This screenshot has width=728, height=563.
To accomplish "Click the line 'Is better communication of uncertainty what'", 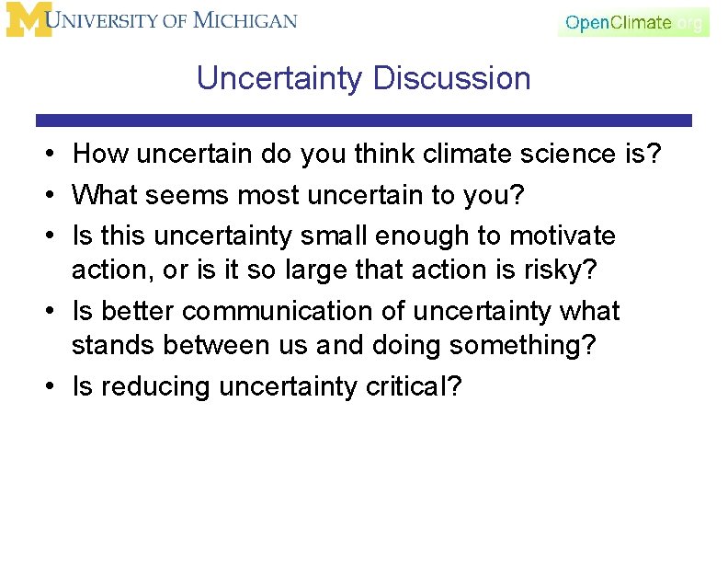I will coord(346,311).
